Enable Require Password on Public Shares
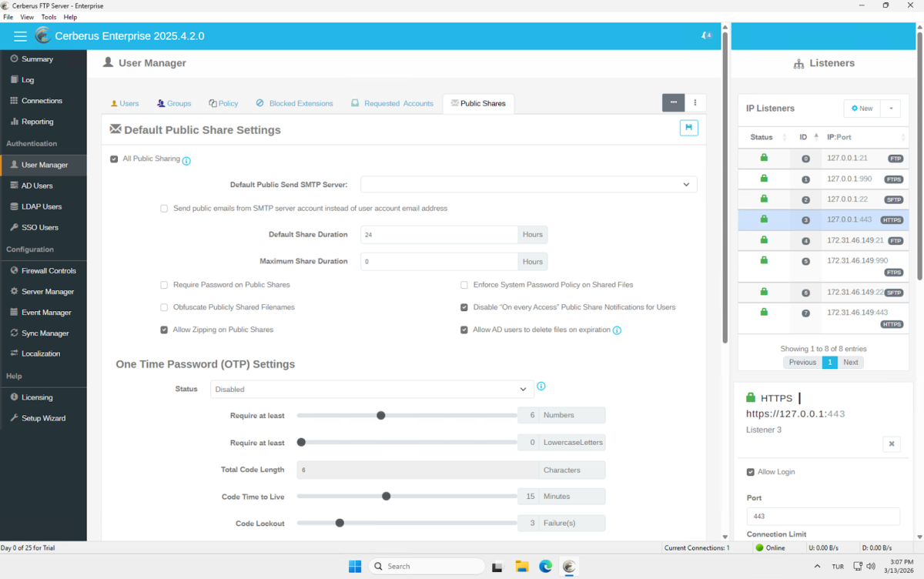Image resolution: width=924 pixels, height=579 pixels. [x=164, y=285]
